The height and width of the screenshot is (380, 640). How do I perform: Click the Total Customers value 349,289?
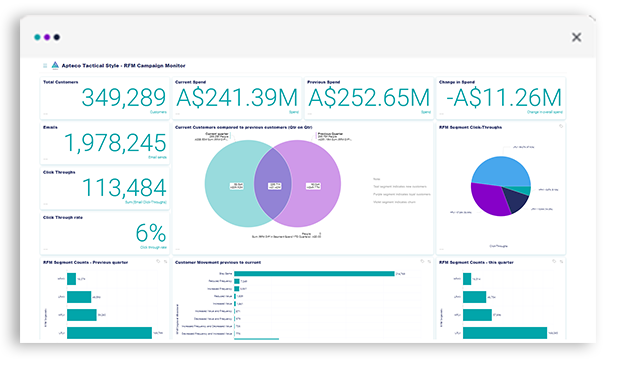(x=124, y=98)
